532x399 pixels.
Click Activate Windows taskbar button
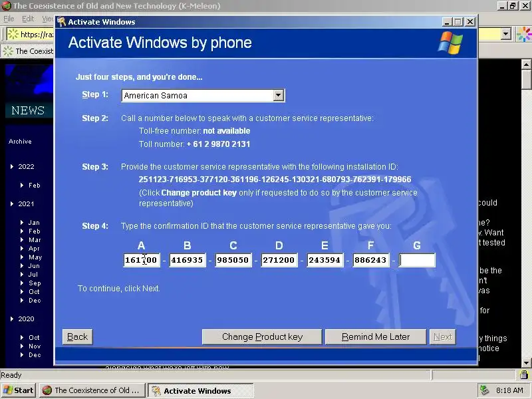(x=201, y=390)
